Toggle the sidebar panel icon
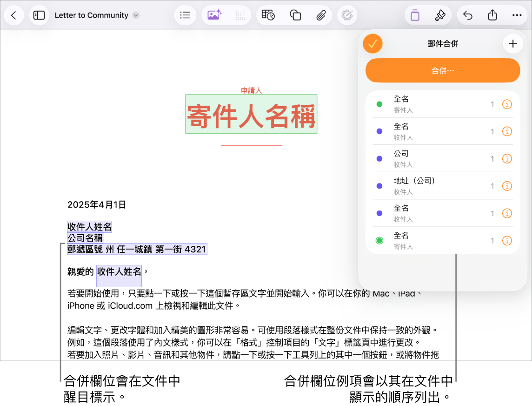 [x=39, y=15]
